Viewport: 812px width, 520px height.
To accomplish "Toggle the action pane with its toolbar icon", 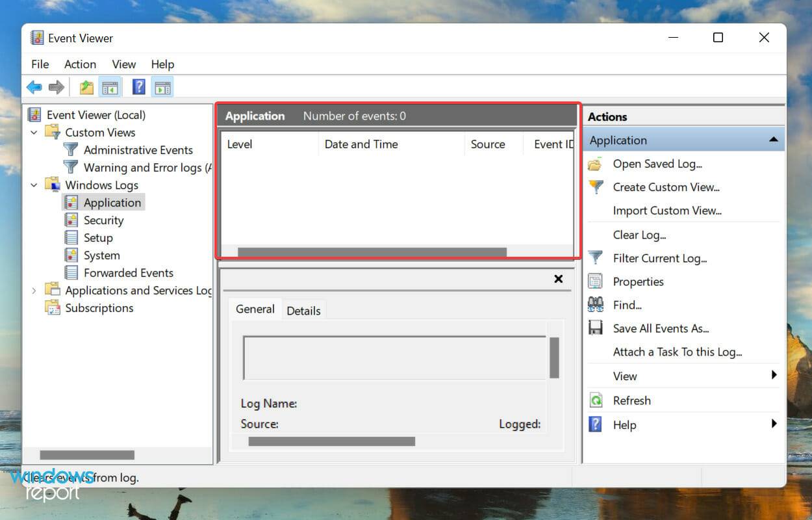I will click(162, 86).
